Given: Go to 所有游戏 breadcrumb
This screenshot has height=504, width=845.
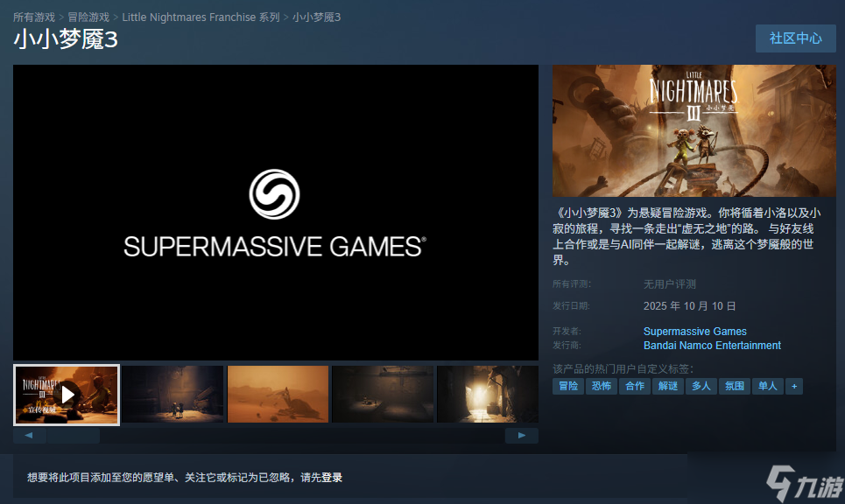Looking at the screenshot, I should 34,17.
